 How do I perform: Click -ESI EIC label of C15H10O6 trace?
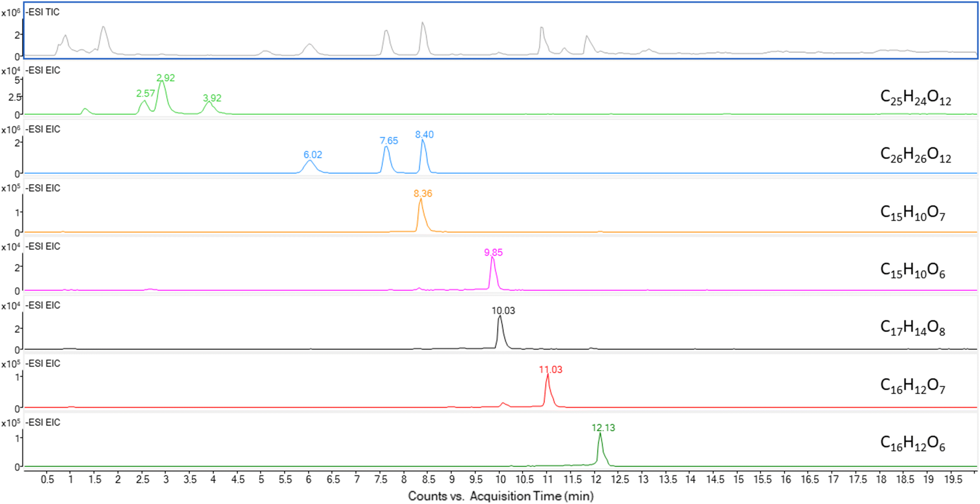point(43,246)
